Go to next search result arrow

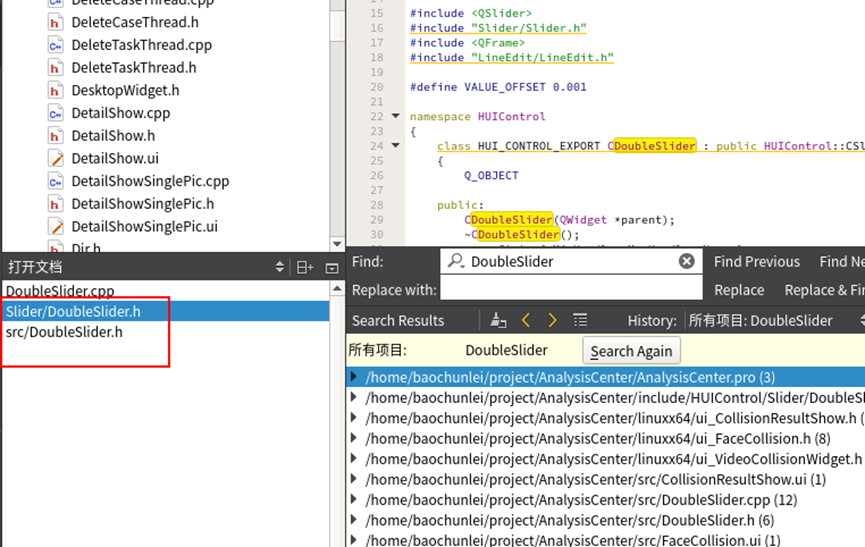[x=552, y=320]
